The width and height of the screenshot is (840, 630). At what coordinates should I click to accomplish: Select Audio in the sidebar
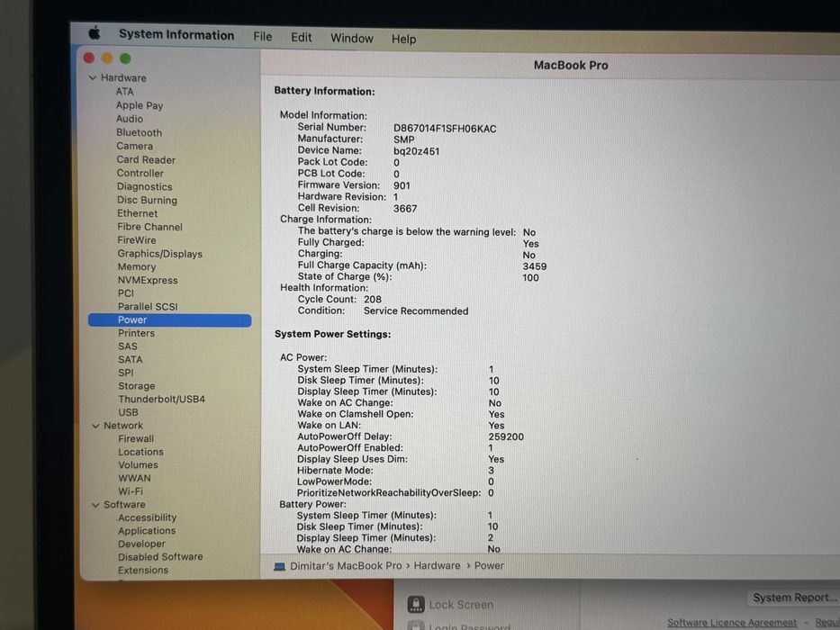(130, 119)
